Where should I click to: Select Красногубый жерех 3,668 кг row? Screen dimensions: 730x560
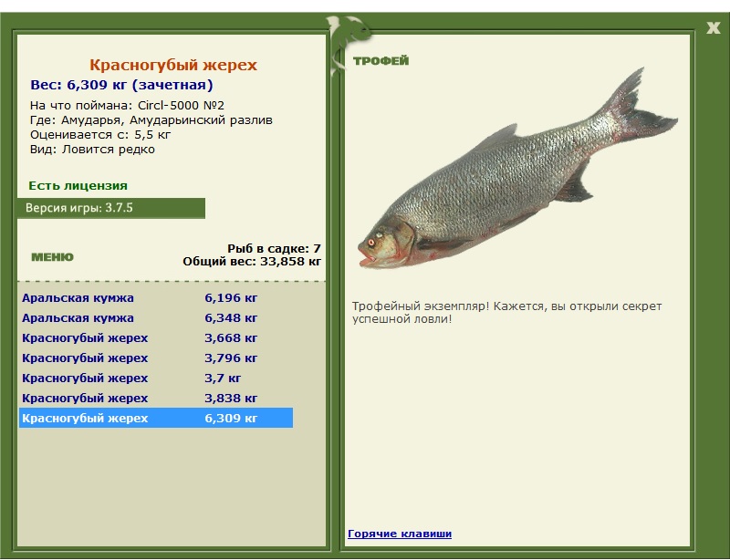[x=156, y=338]
